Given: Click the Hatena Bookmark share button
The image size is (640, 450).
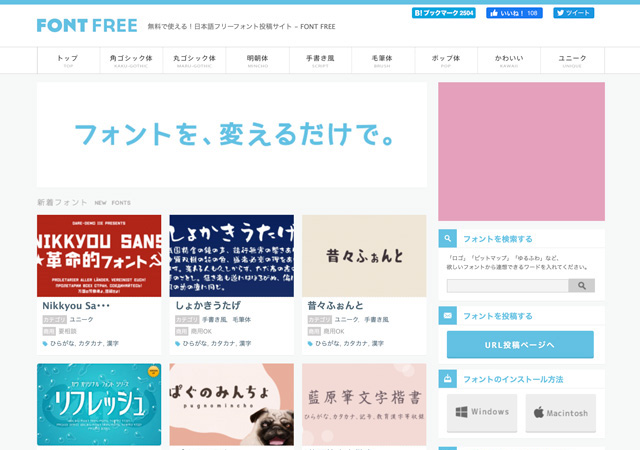Looking at the screenshot, I should (x=444, y=13).
